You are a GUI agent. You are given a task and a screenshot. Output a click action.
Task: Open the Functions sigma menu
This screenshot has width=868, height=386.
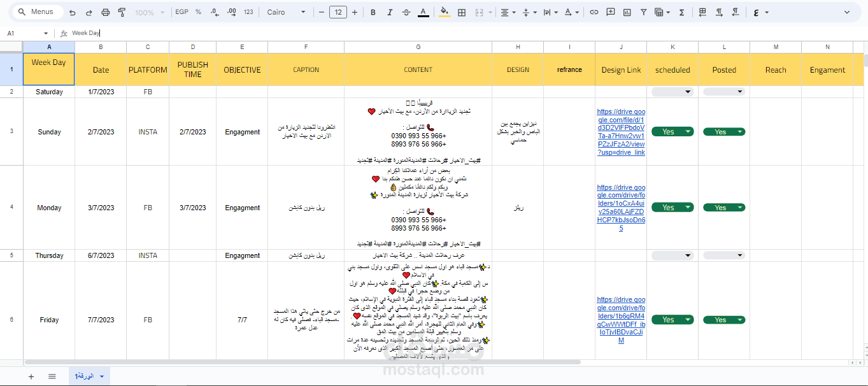tap(682, 12)
